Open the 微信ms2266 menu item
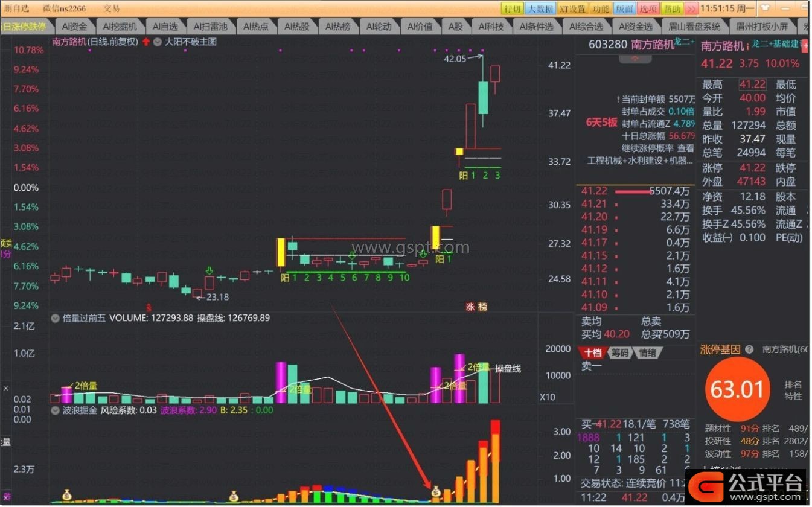Image resolution: width=812 pixels, height=507 pixels. (65, 8)
